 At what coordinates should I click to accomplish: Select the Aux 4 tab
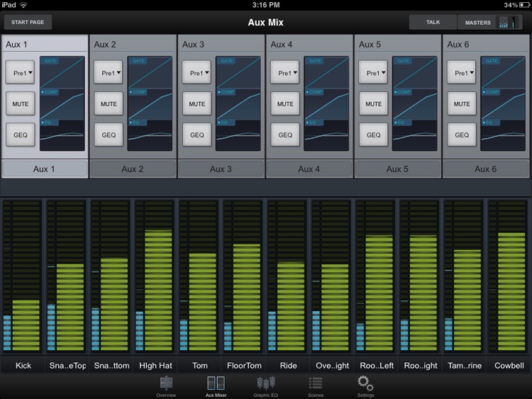coord(309,169)
